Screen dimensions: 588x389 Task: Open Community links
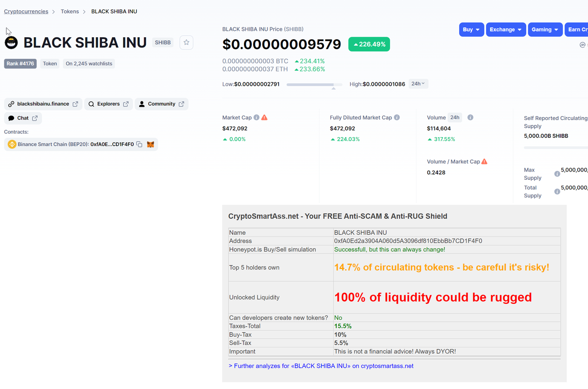tap(161, 104)
